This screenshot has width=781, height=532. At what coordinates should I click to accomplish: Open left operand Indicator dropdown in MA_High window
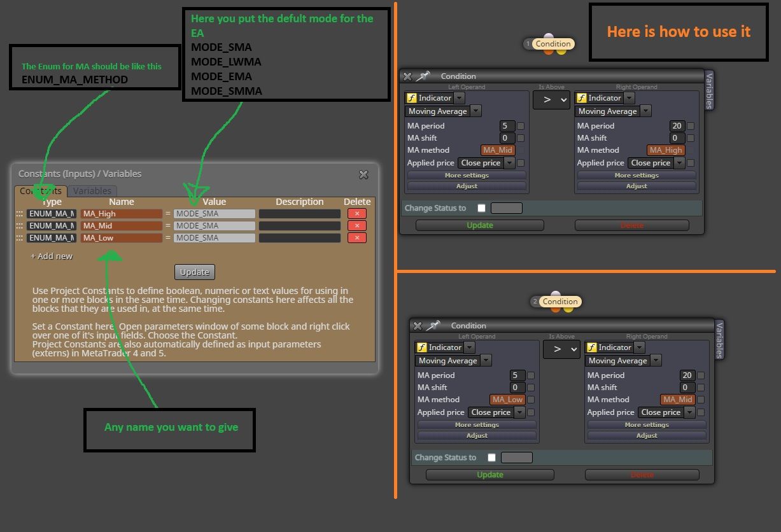pyautogui.click(x=460, y=98)
